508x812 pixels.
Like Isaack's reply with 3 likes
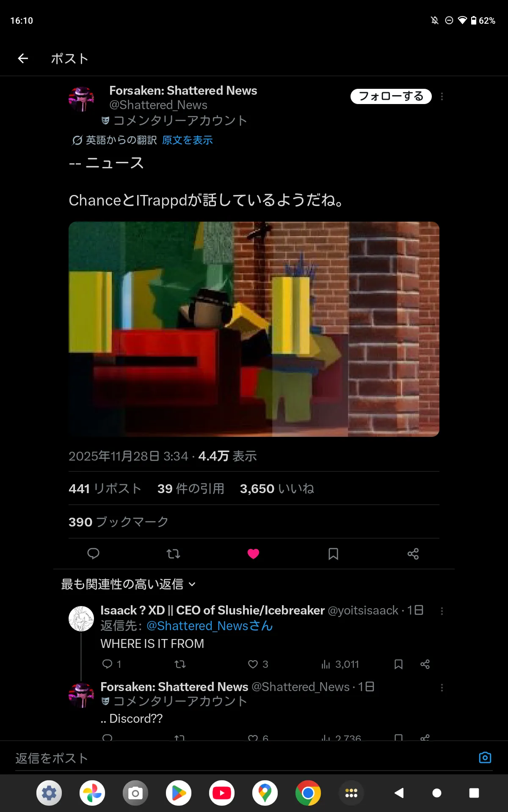tap(258, 664)
